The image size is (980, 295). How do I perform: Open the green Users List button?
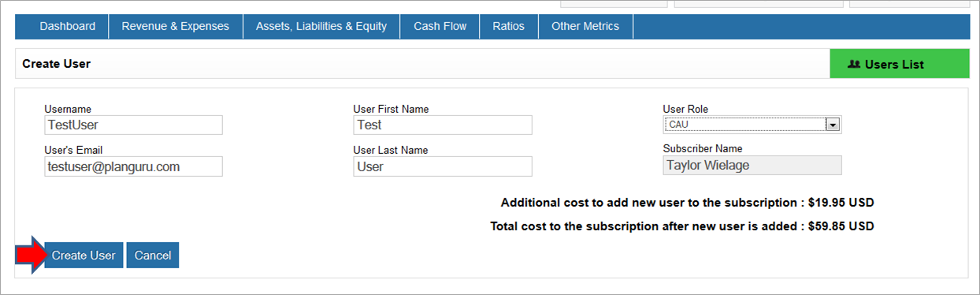coord(900,64)
